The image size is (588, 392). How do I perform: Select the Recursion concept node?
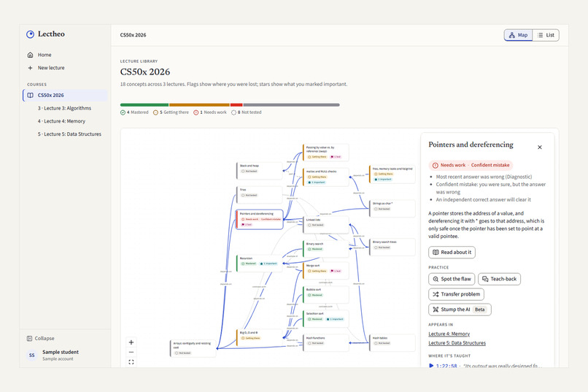point(260,264)
